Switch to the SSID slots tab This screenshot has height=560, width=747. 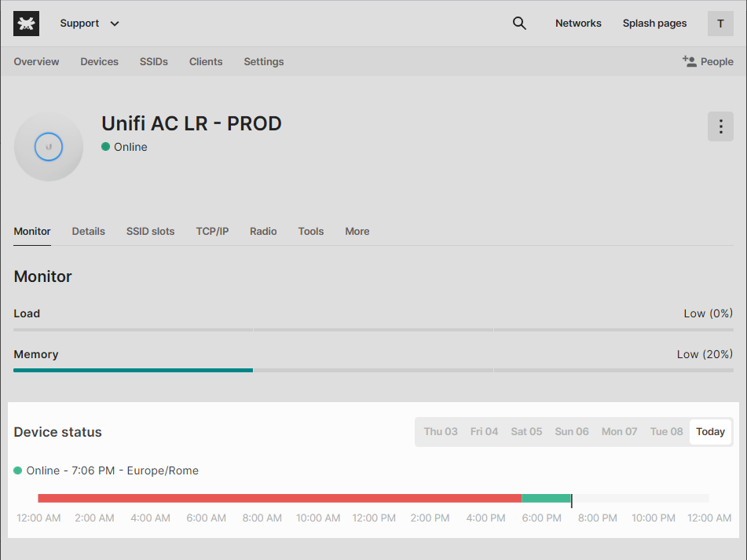pyautogui.click(x=150, y=232)
